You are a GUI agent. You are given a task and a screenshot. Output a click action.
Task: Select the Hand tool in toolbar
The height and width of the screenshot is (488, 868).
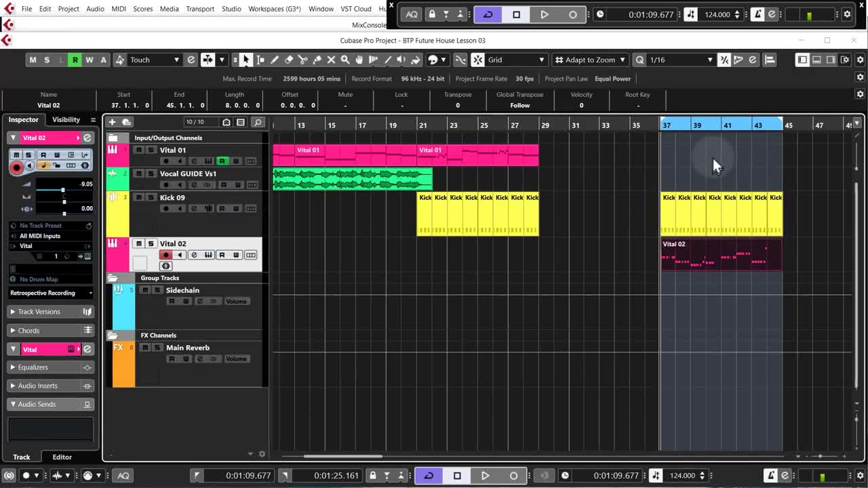click(359, 60)
